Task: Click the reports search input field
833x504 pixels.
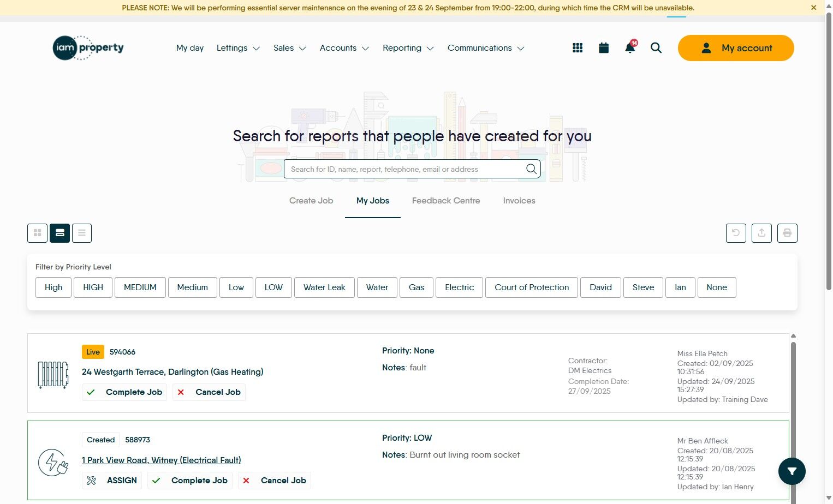Action: (x=412, y=169)
